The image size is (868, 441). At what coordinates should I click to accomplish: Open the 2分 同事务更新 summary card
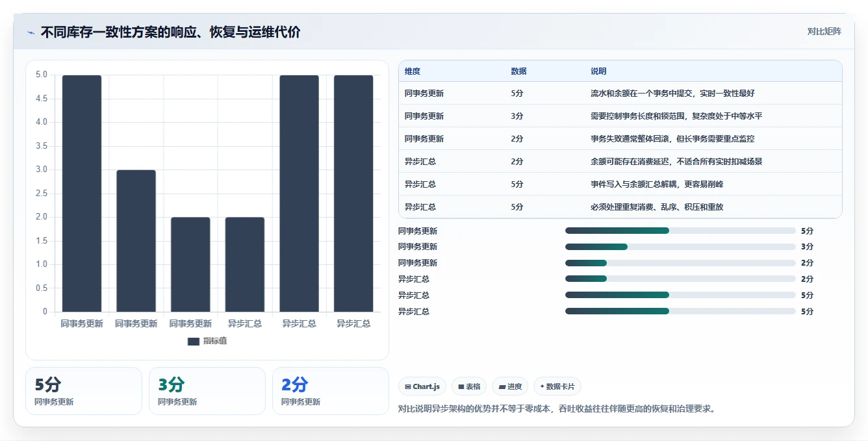tap(331, 391)
